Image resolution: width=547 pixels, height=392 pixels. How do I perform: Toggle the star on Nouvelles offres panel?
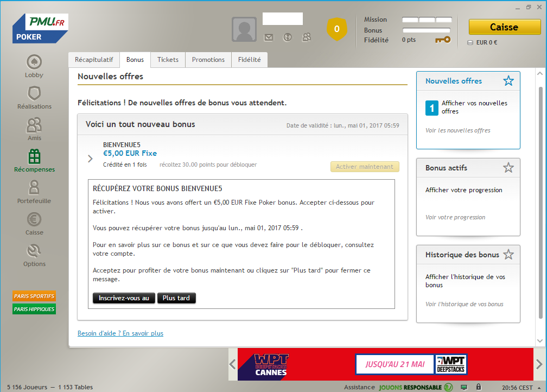508,81
